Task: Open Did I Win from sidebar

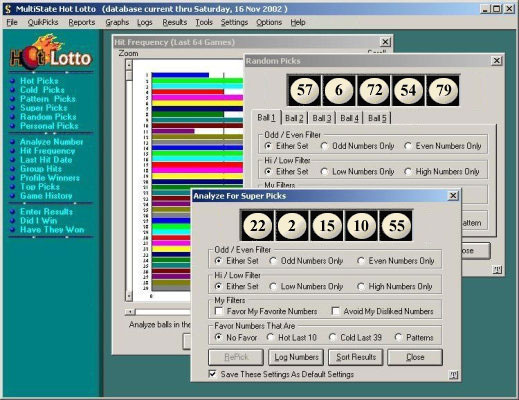Action: [38, 220]
